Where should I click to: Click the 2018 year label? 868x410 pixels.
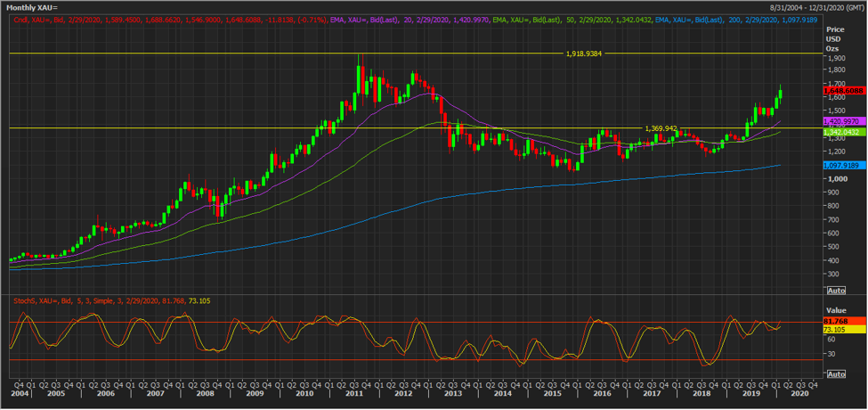[x=702, y=393]
